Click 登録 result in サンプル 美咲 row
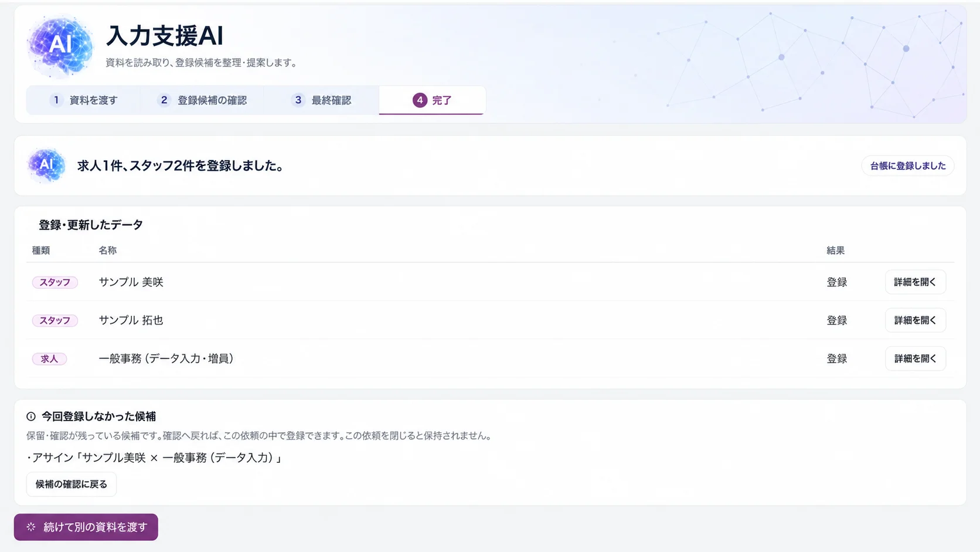The height and width of the screenshot is (552, 980). [837, 282]
